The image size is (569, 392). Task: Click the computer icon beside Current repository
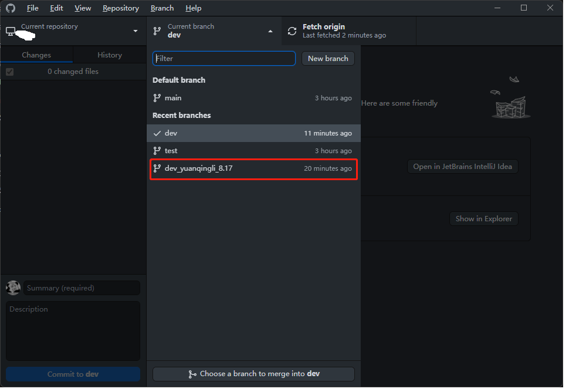pyautogui.click(x=11, y=32)
